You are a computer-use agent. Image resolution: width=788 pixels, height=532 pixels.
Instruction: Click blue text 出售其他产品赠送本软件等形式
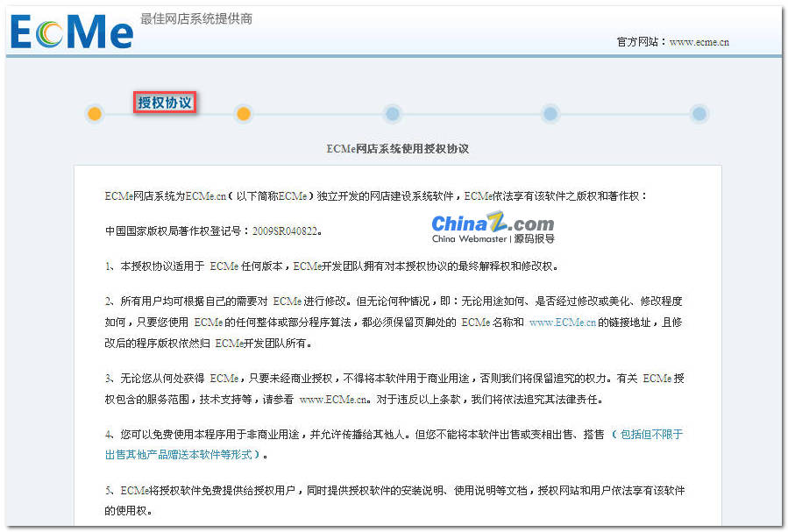pos(179,455)
